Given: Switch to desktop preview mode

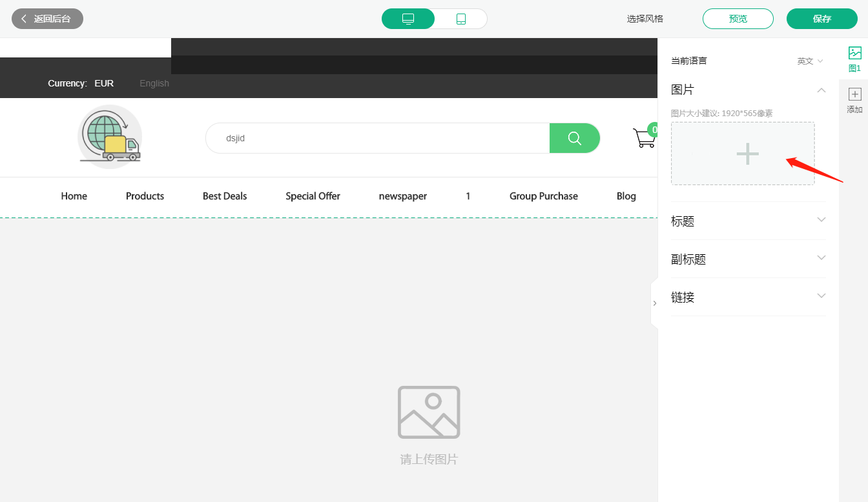Looking at the screenshot, I should 408,19.
